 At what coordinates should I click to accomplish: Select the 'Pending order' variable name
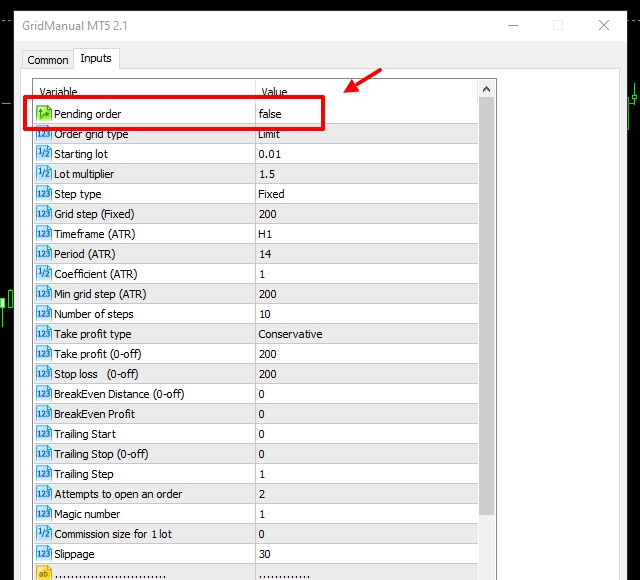point(87,114)
